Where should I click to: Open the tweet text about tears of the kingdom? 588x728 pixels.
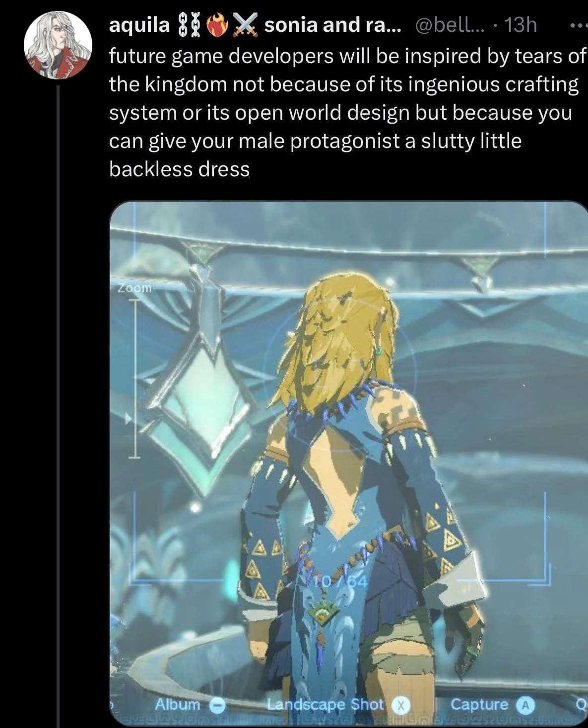[347, 113]
